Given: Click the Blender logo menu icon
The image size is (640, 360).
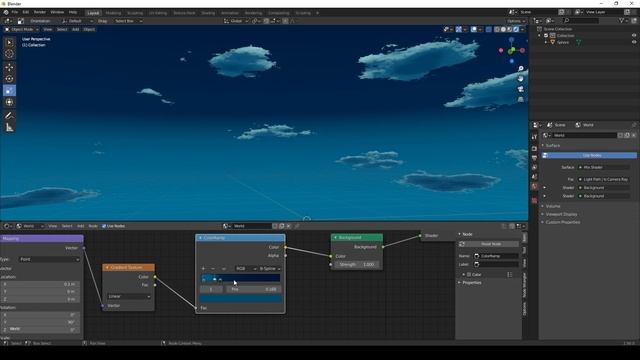Looking at the screenshot, I should 6,12.
